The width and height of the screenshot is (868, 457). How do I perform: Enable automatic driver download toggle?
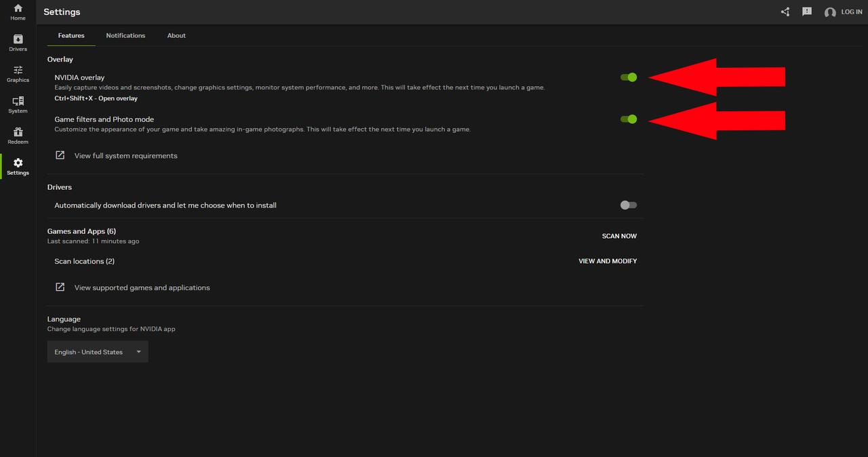coord(629,205)
